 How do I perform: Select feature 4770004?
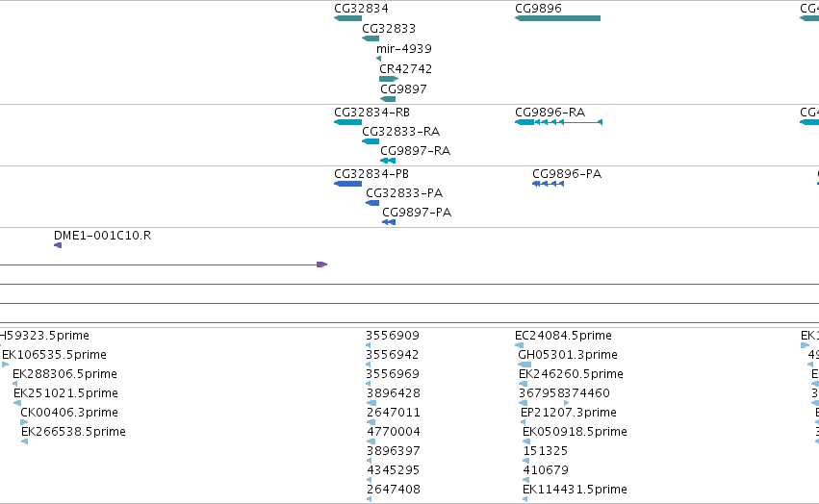point(394,432)
